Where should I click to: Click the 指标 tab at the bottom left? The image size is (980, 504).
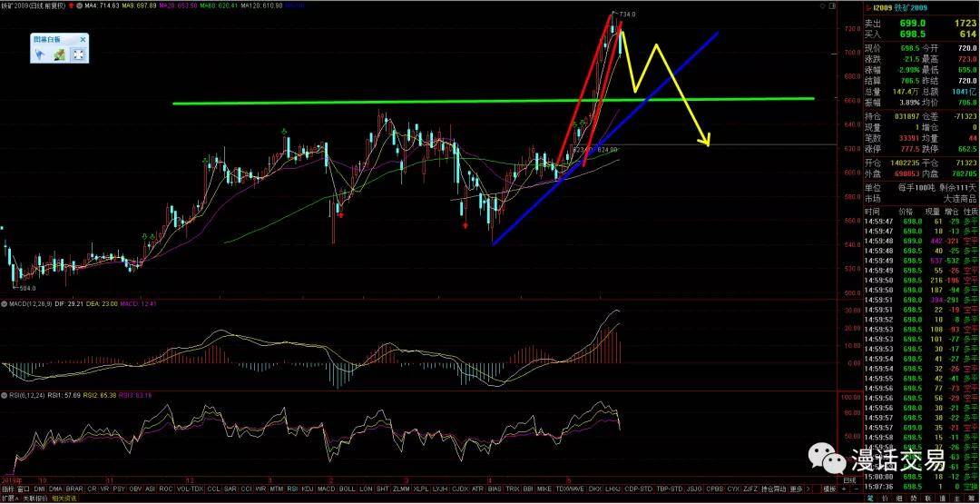(7, 489)
